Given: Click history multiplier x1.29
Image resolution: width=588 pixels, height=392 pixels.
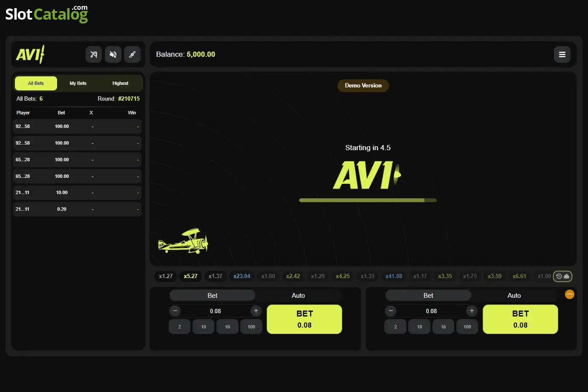Looking at the screenshot, I should [317, 276].
